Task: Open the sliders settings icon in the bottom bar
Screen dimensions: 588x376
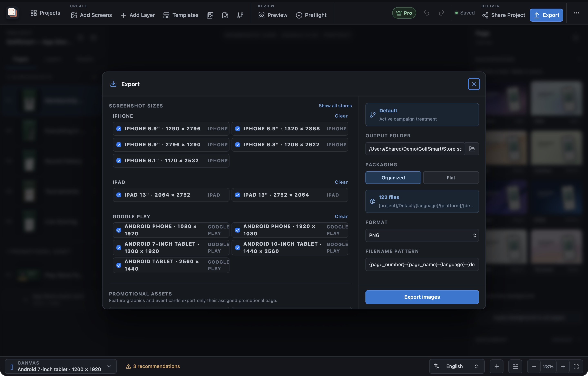Action: [x=515, y=366]
